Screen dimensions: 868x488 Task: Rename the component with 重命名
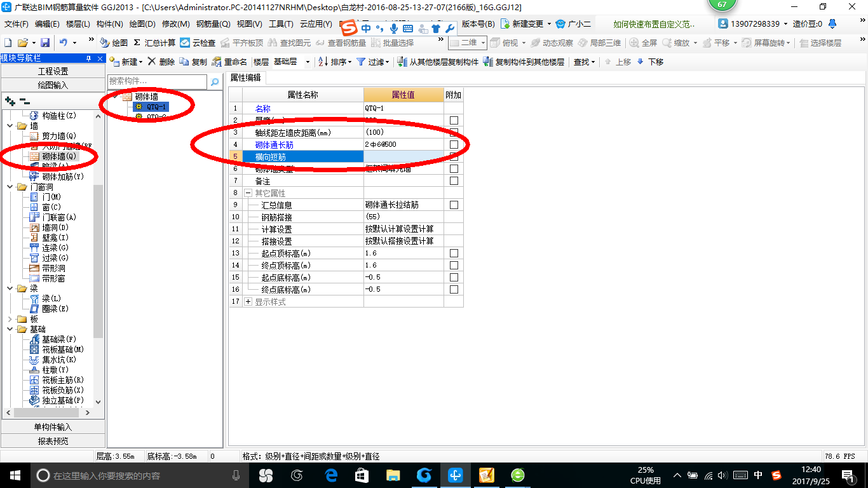pos(229,62)
